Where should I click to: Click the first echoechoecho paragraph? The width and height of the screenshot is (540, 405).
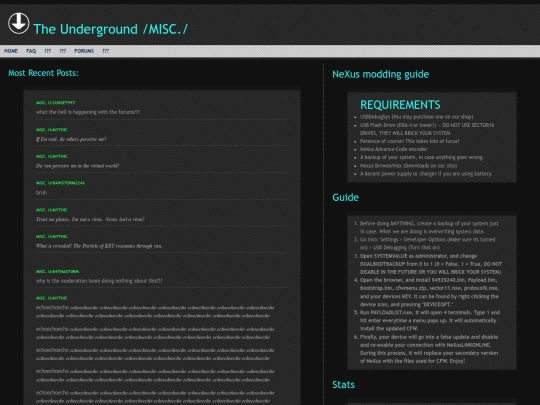[155, 311]
